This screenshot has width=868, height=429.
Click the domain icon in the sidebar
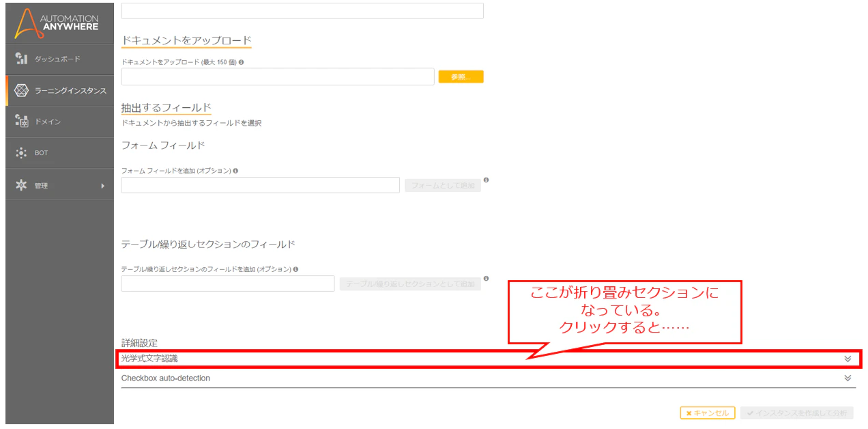click(x=21, y=122)
